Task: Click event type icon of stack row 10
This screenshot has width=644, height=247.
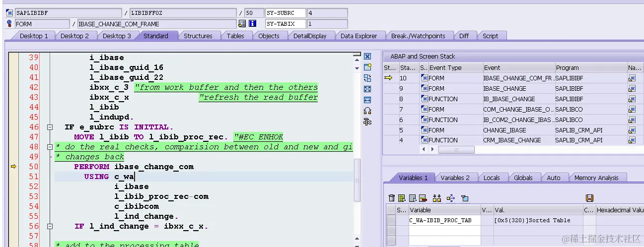Action: click(424, 78)
